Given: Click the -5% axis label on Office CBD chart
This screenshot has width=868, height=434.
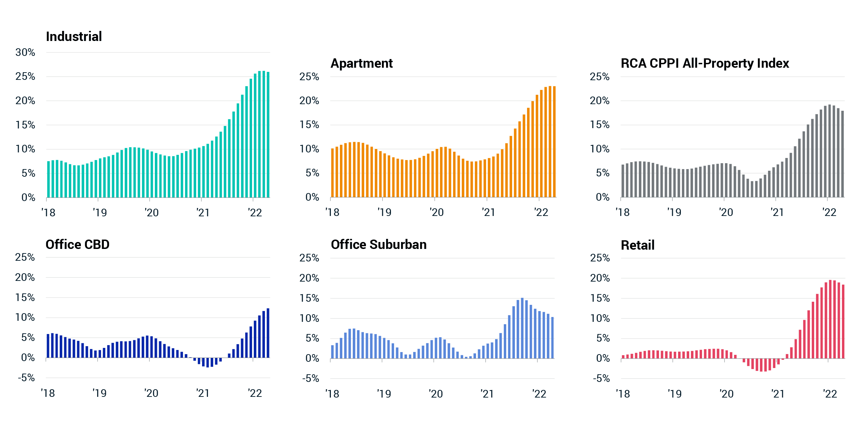Looking at the screenshot, I should [26, 378].
